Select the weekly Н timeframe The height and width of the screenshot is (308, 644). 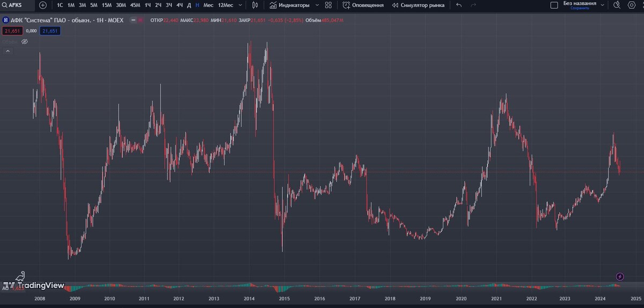click(197, 5)
